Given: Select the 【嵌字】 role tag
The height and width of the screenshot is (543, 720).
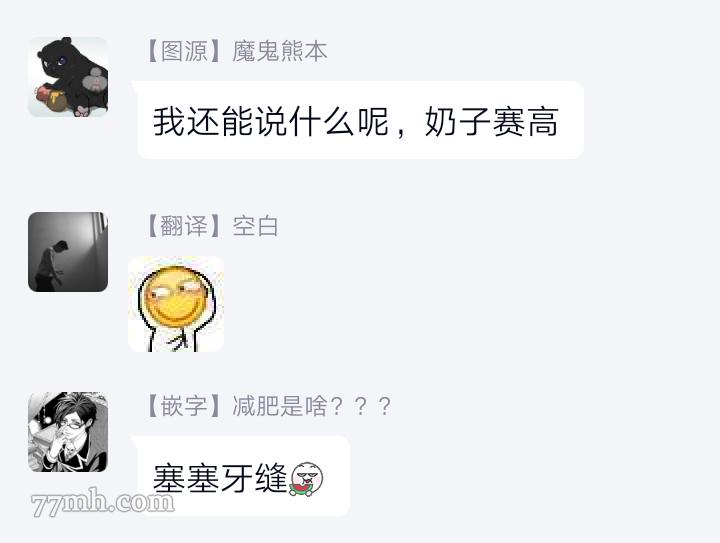Looking at the screenshot, I should pos(184,406).
